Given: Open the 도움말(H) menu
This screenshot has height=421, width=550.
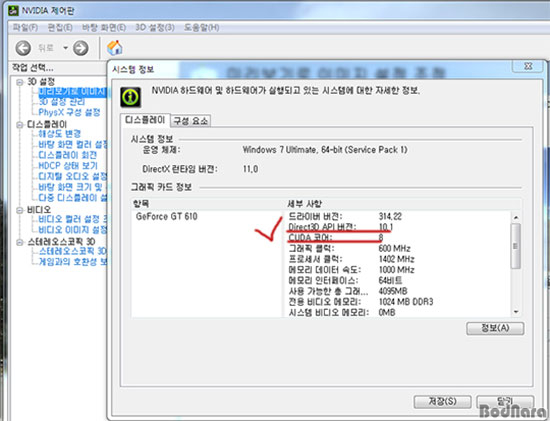Looking at the screenshot, I should pyautogui.click(x=201, y=27).
